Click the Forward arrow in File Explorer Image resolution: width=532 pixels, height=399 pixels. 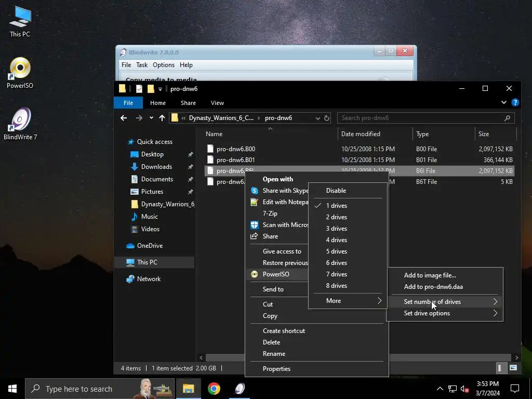pos(139,118)
